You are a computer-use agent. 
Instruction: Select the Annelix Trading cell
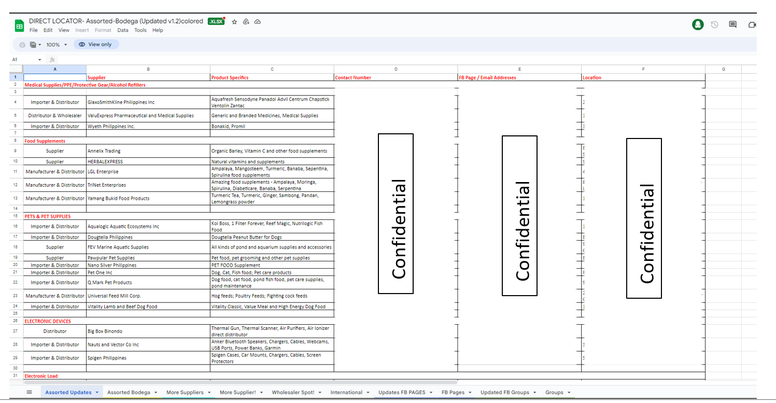click(x=148, y=151)
